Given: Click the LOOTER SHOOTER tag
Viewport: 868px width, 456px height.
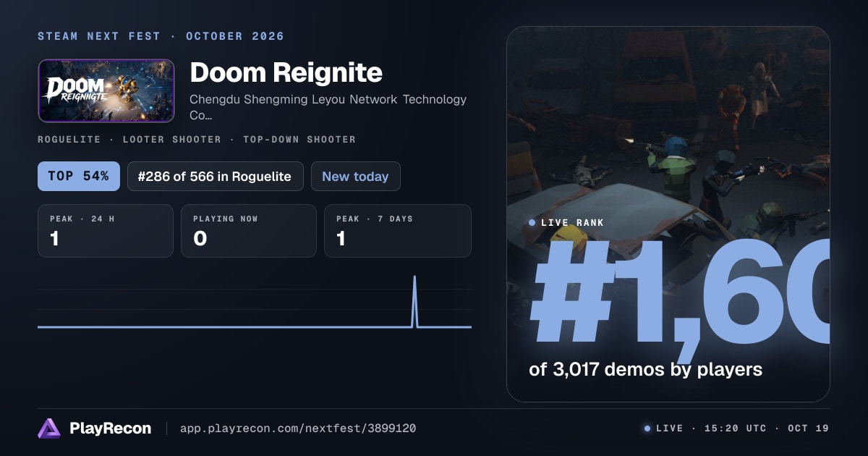Looking at the screenshot, I should point(172,139).
